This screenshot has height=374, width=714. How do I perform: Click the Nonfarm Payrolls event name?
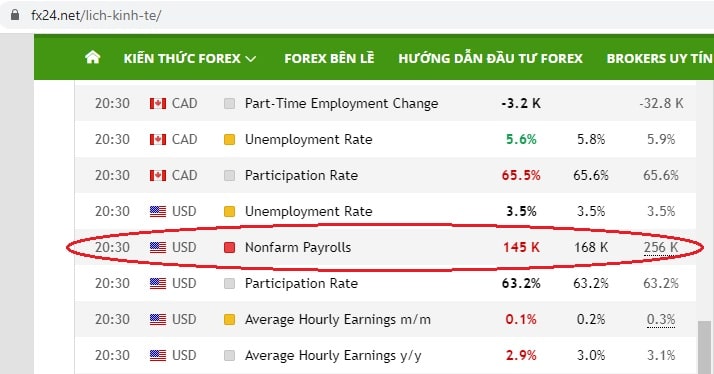[x=298, y=247]
